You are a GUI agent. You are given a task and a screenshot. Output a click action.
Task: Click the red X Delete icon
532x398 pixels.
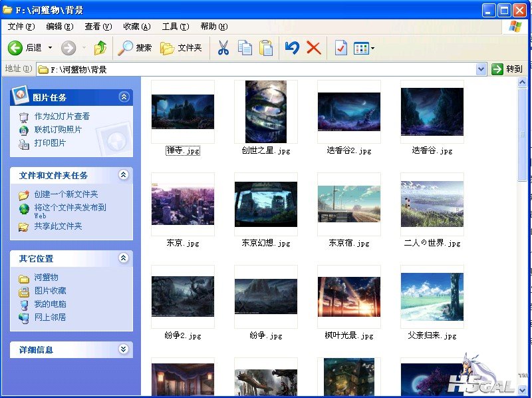(313, 48)
